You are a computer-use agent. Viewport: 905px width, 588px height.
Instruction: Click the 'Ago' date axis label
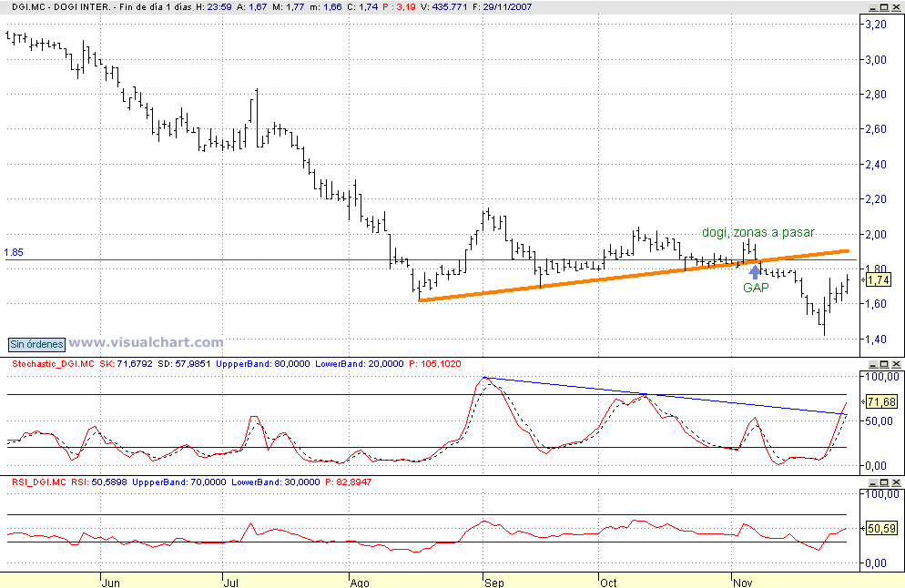pyautogui.click(x=360, y=583)
